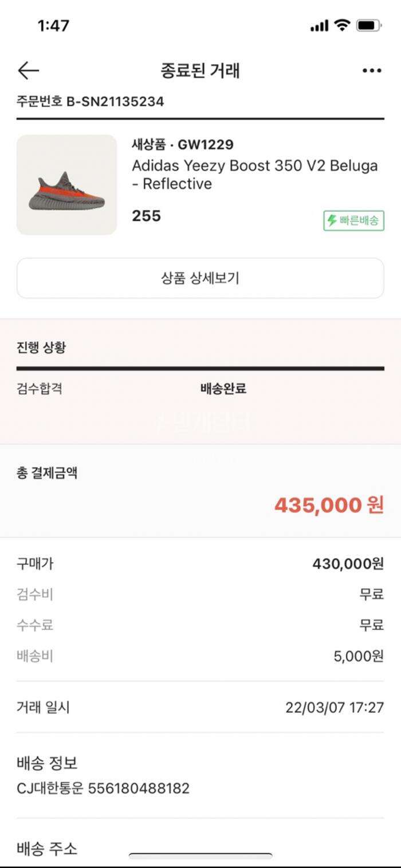401x868 pixels.
Task: Select the 배송완료 progress step
Action: [223, 389]
